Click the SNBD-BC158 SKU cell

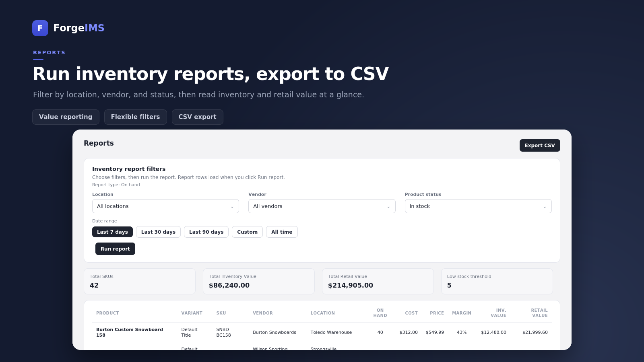click(x=223, y=332)
